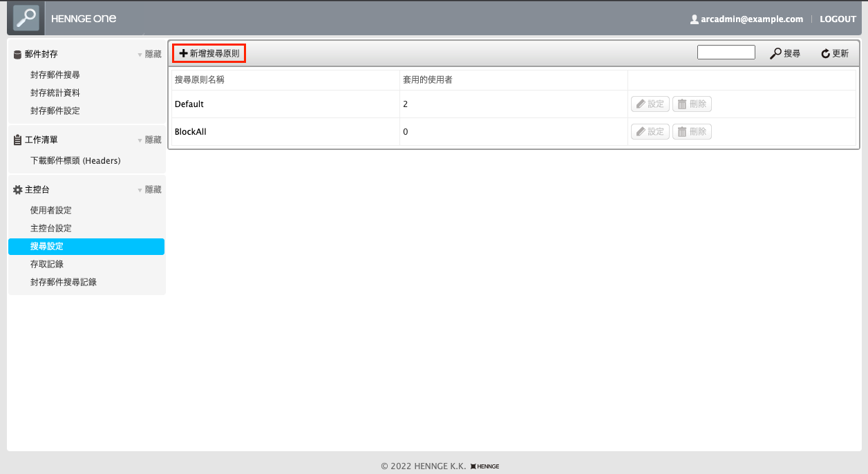Collapse the 郵件封存 section with 隱藏
The height and width of the screenshot is (474, 868).
(149, 54)
